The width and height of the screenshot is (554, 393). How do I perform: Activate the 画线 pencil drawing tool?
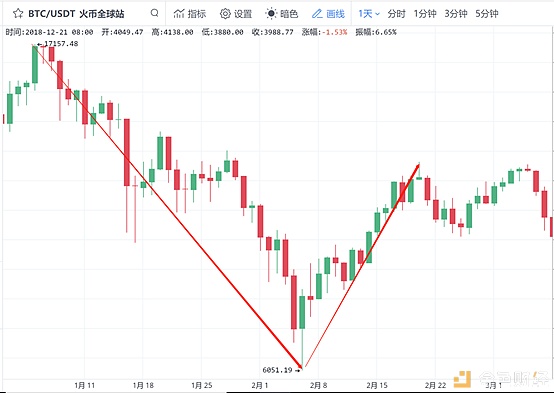coord(317,14)
